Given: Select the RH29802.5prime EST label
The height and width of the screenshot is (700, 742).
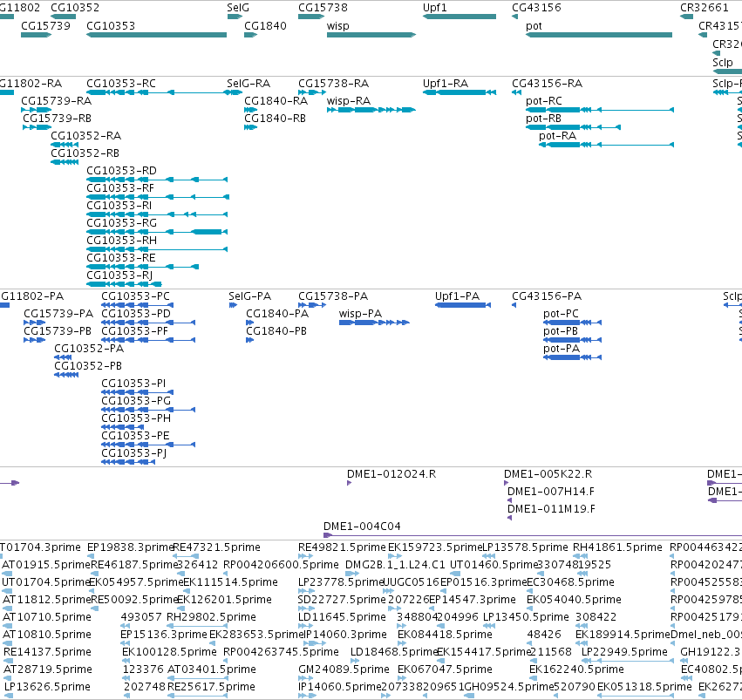Looking at the screenshot, I should tap(211, 617).
